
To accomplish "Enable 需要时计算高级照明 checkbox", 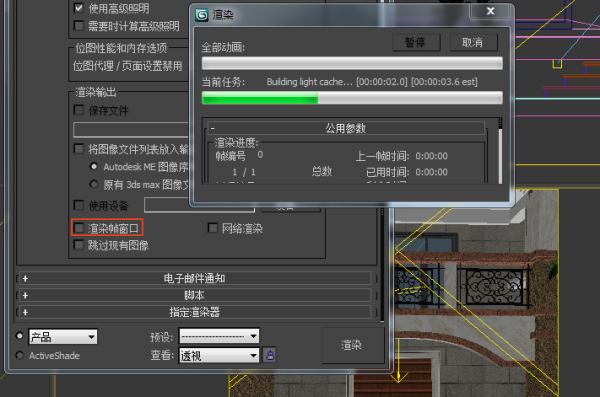I will click(79, 26).
